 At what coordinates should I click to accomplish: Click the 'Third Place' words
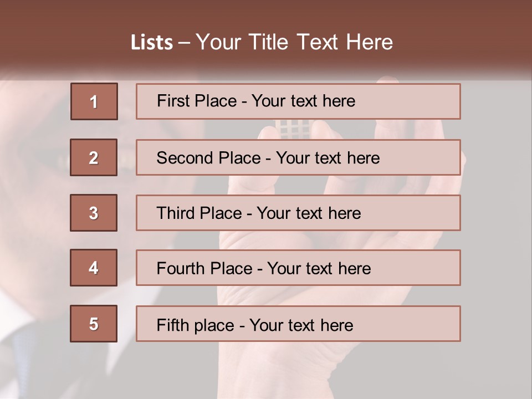pyautogui.click(x=199, y=213)
